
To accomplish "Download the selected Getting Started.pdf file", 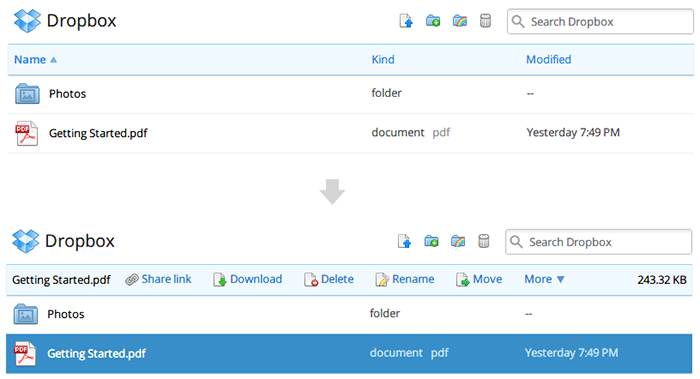I will (248, 279).
